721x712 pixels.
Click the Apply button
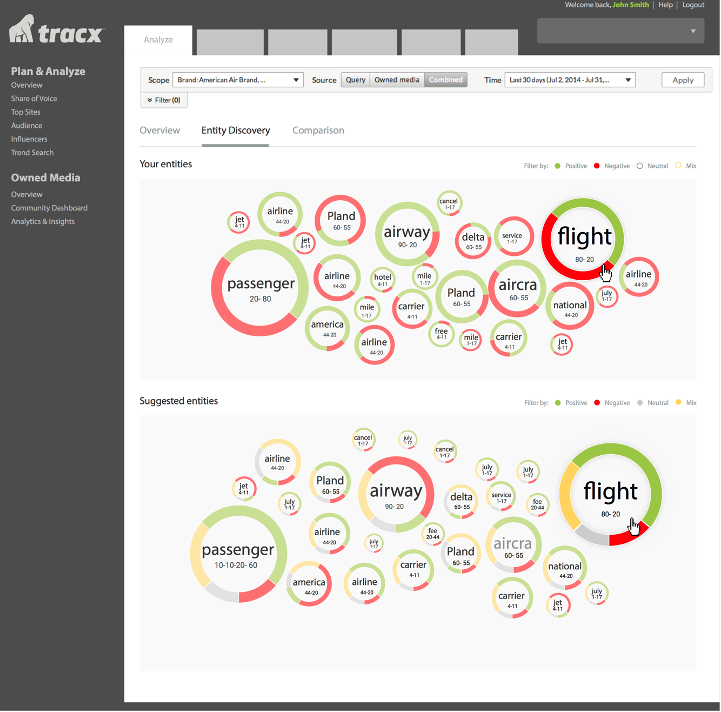pos(683,80)
